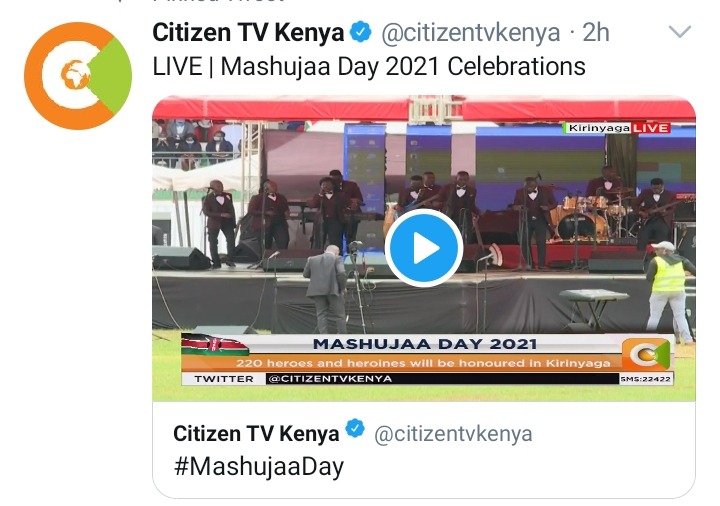Click the #MashujaaDay hashtag
The width and height of the screenshot is (720, 506).
coord(259,467)
